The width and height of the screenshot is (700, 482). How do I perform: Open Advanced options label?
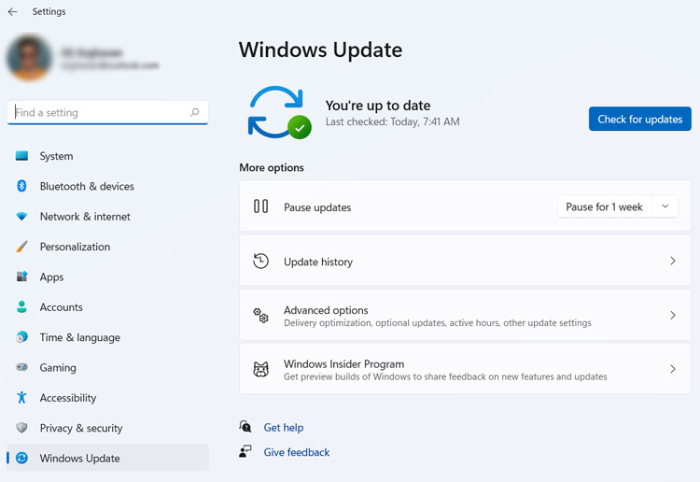pos(326,310)
